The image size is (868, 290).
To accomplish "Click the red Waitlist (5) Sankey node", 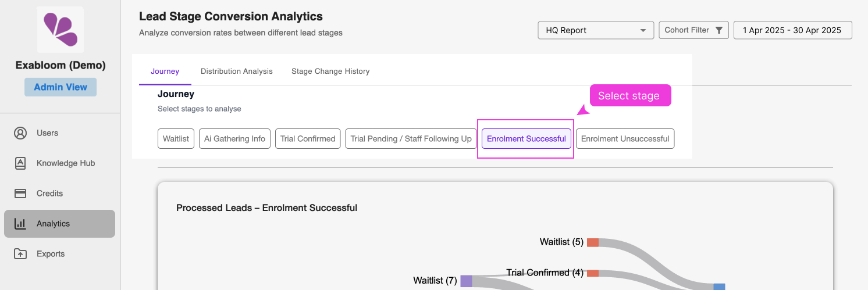I will coord(592,242).
